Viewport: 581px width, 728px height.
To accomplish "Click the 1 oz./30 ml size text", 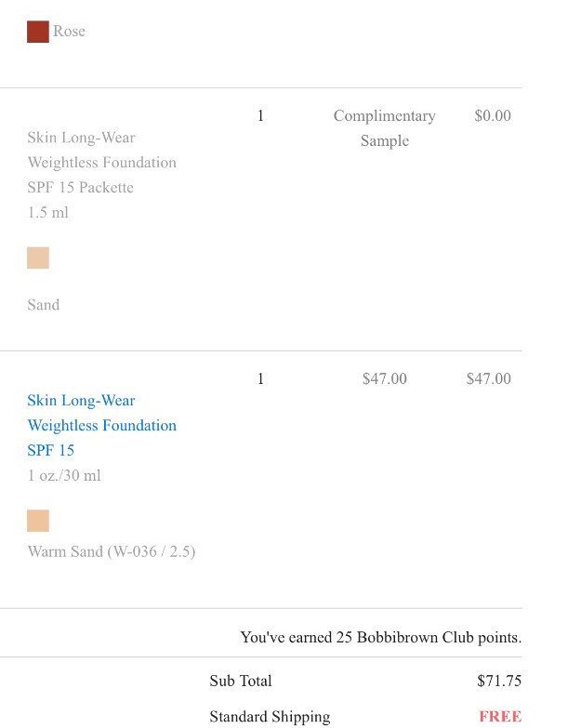I will (x=64, y=475).
